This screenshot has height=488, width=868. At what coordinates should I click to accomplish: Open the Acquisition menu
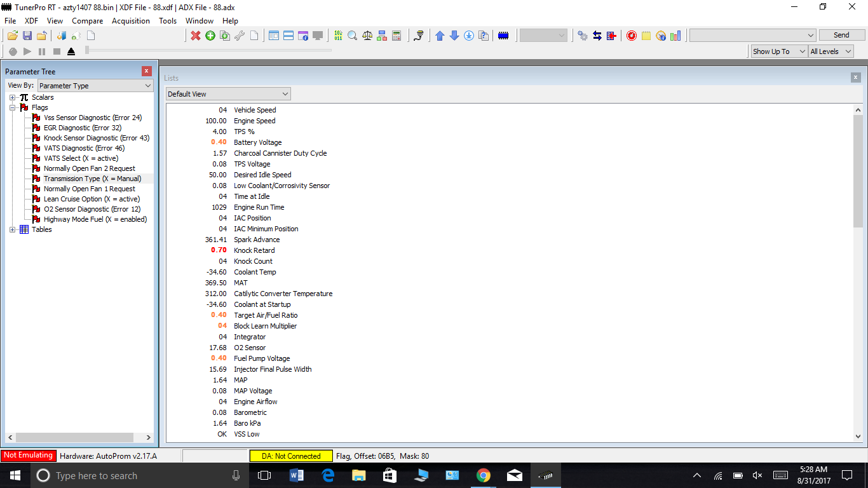coord(130,21)
